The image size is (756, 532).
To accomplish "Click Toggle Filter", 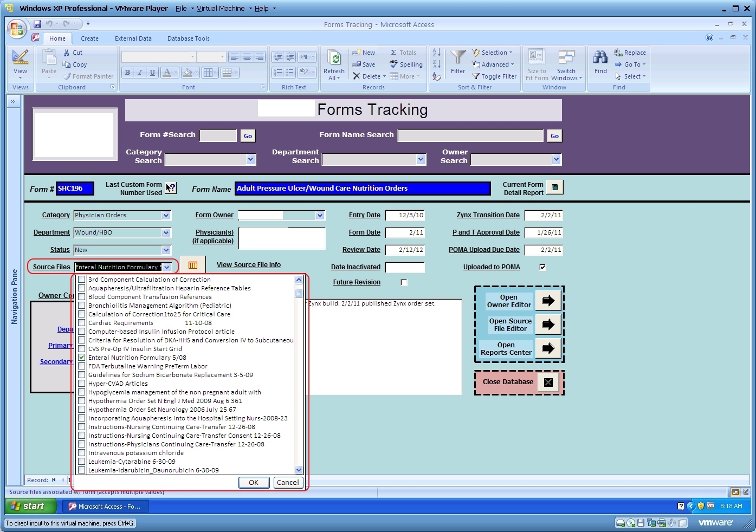I will click(494, 76).
